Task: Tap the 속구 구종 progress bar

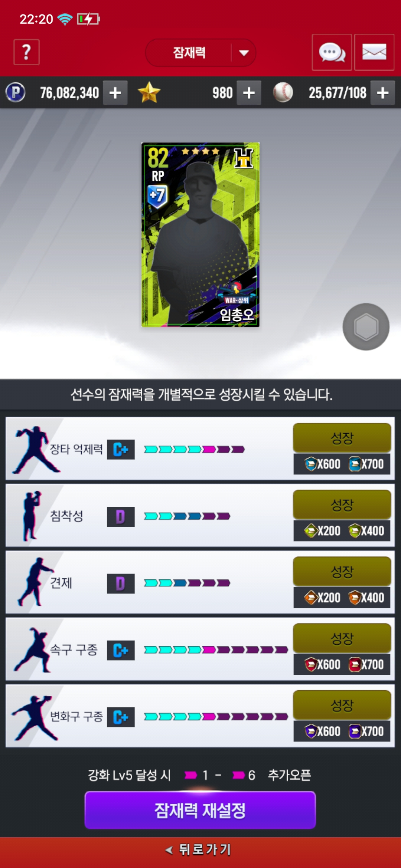Action: pyautogui.click(x=216, y=650)
